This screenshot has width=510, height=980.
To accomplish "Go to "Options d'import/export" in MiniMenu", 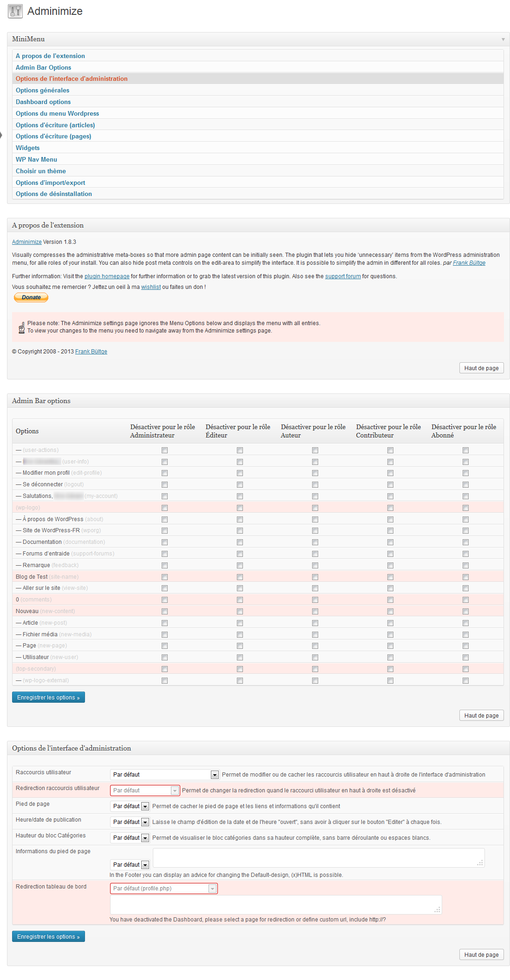I will [x=50, y=183].
